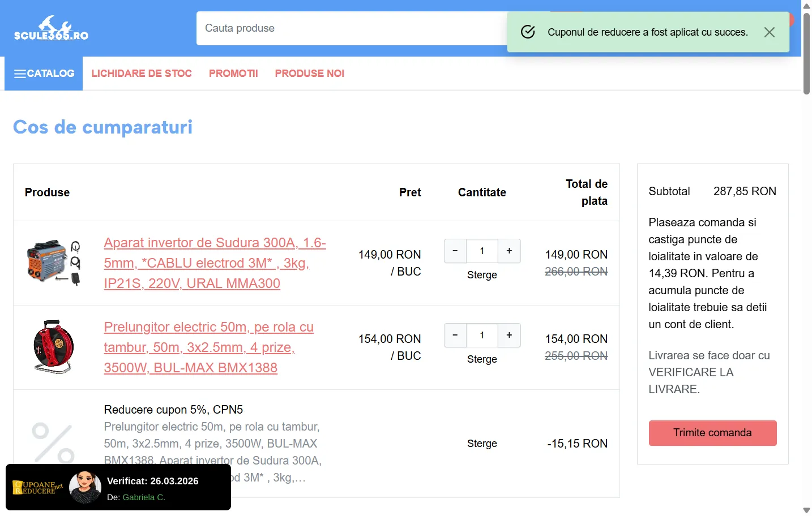812x516 pixels.
Task: Open Aparat invertor de Sudura product link
Action: tap(215, 263)
